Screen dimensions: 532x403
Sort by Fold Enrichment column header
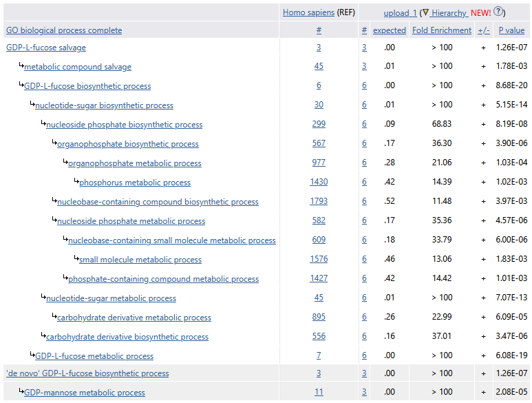[x=441, y=30]
